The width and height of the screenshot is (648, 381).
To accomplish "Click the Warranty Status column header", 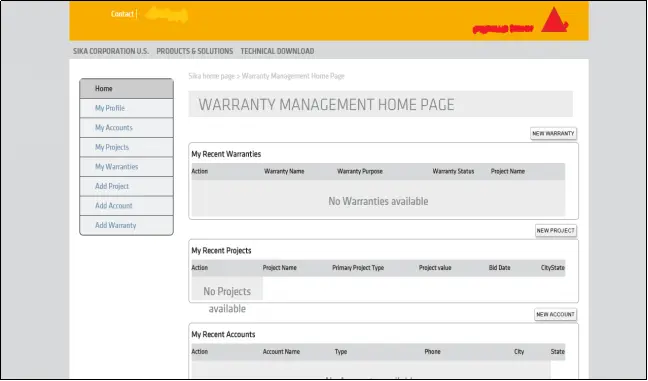I will 453,171.
